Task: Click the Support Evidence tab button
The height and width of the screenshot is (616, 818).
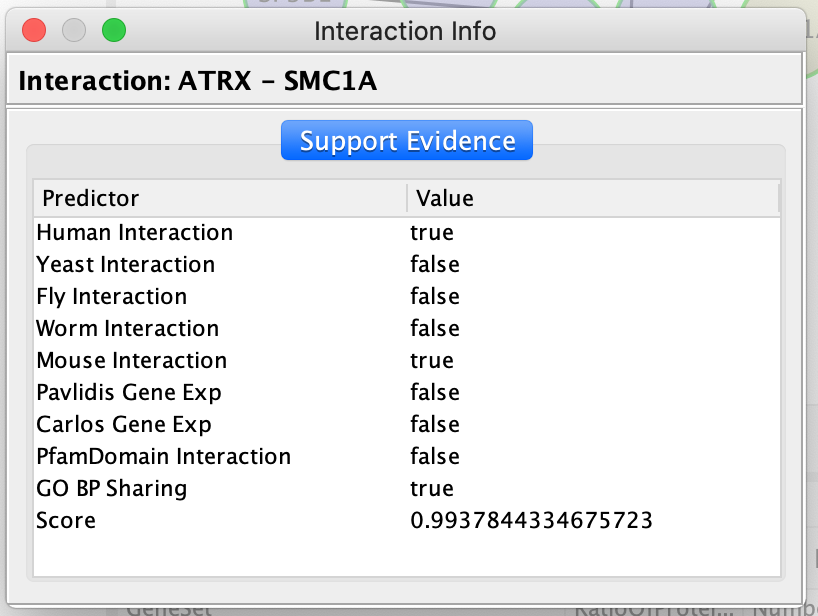Action: pos(407,141)
